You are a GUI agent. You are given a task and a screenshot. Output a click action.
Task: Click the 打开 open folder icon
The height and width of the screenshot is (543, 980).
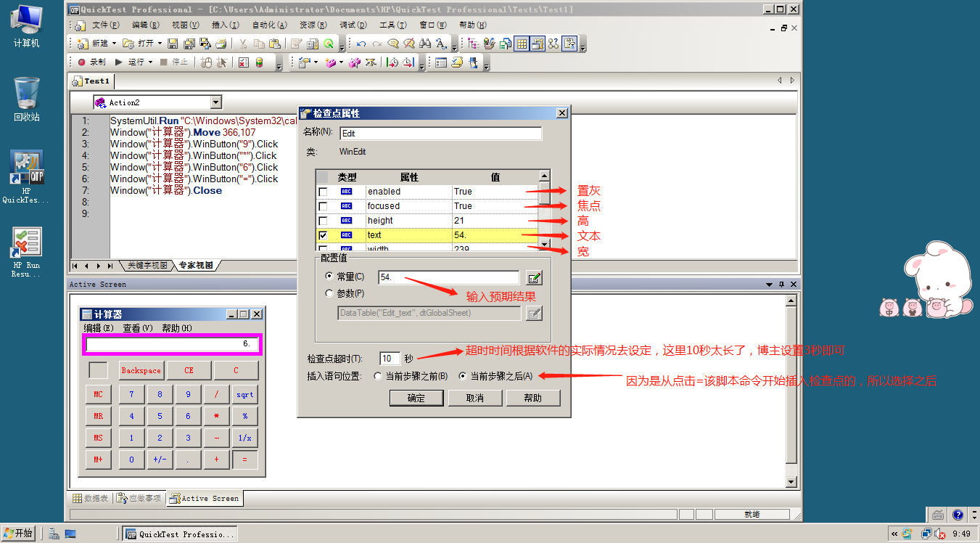pyautogui.click(x=128, y=44)
